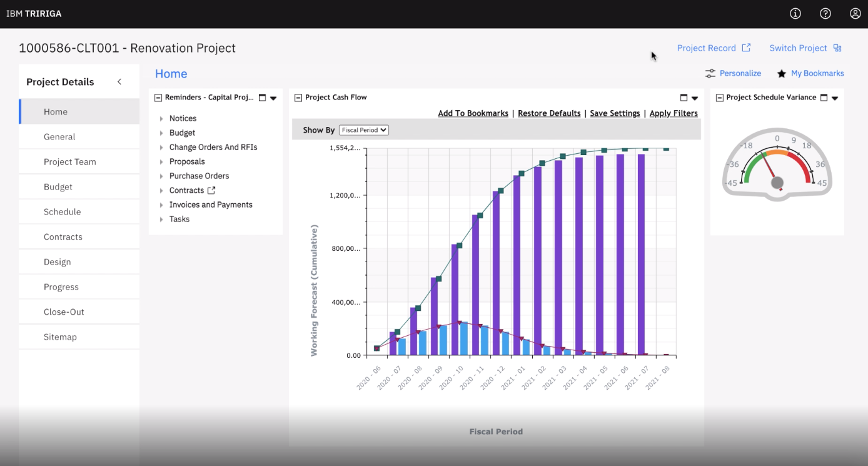
Task: Click the Add To Bookmarks link
Action: pyautogui.click(x=473, y=113)
